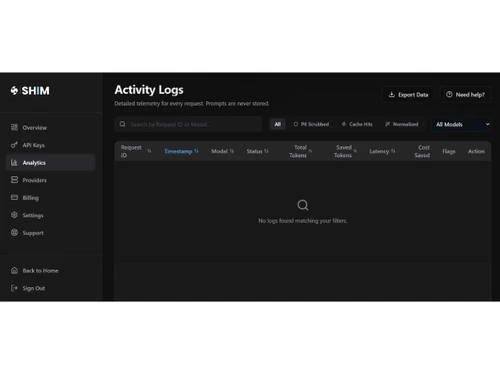Viewport: 500px width, 375px height.
Task: Go to Settings in sidebar
Action: click(x=50, y=215)
